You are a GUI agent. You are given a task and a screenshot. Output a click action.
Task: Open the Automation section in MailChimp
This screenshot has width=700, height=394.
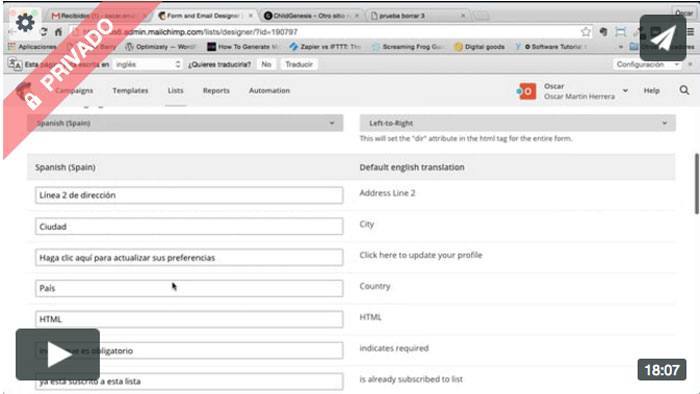(269, 91)
